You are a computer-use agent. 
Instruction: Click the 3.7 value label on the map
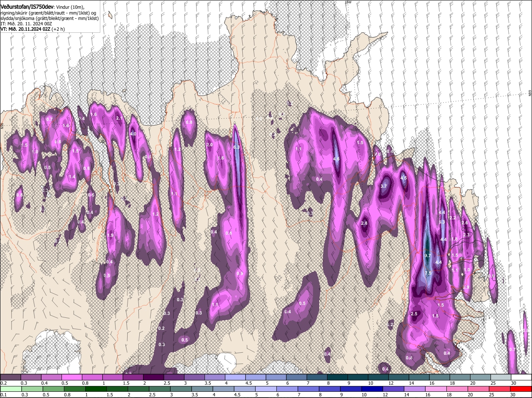pos(384,186)
